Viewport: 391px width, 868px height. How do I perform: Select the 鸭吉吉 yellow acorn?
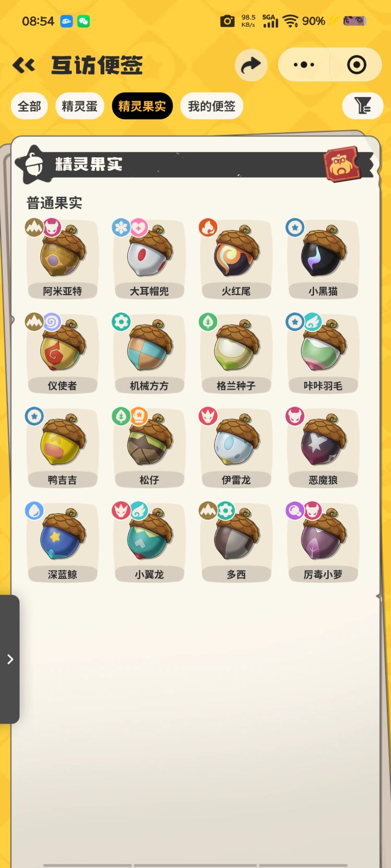[62, 448]
